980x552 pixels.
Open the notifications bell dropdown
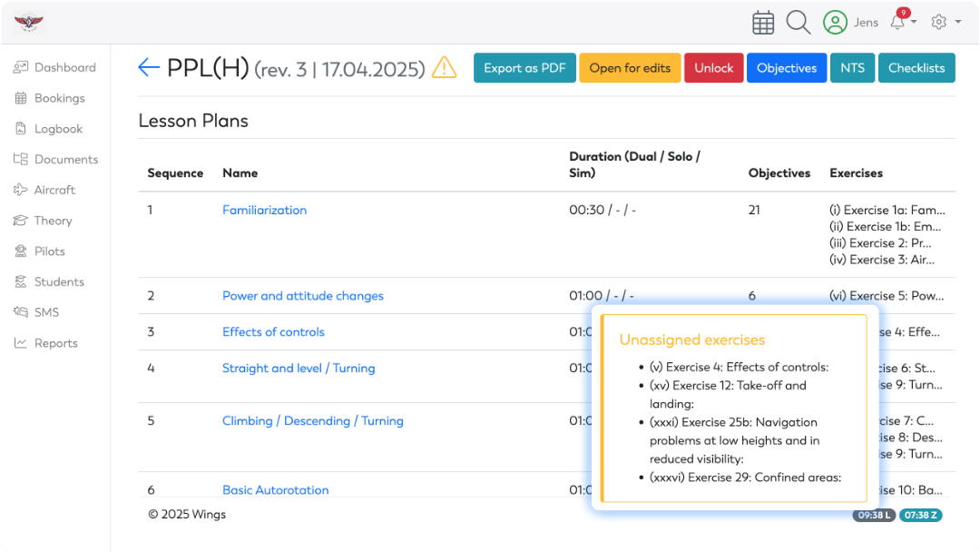(x=899, y=22)
